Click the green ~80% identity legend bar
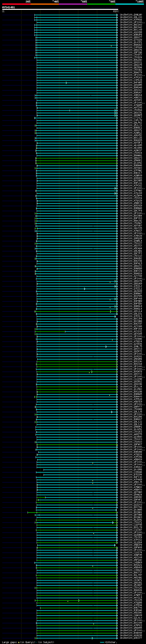 [101, 4]
